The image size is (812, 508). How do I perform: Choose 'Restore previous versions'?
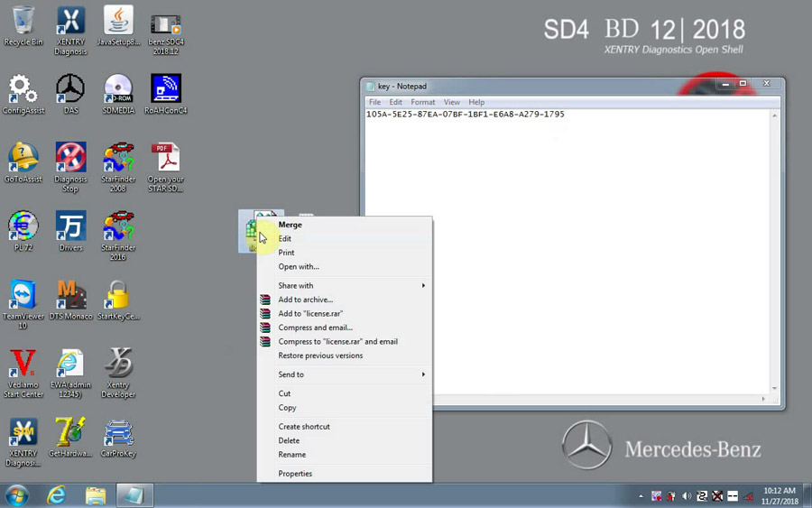pos(345,356)
